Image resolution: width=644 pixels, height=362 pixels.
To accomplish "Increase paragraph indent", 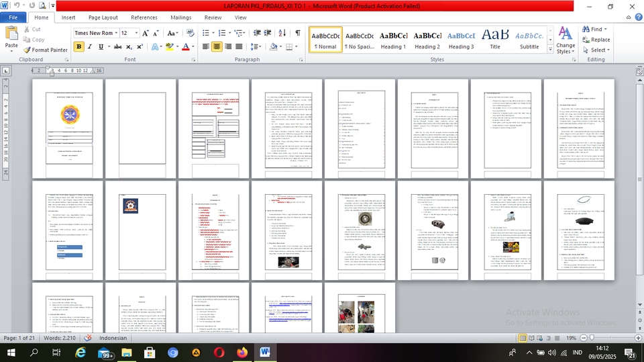I will point(268,33).
